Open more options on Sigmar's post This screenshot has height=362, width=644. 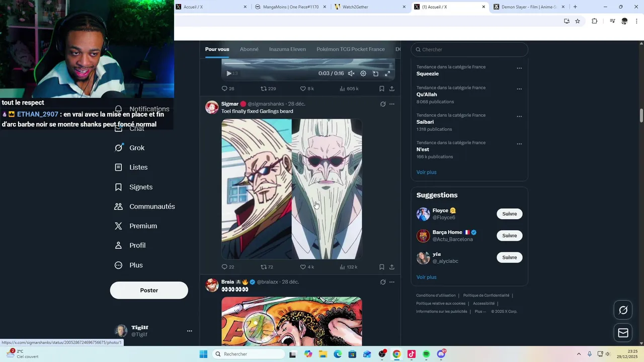[392, 104]
